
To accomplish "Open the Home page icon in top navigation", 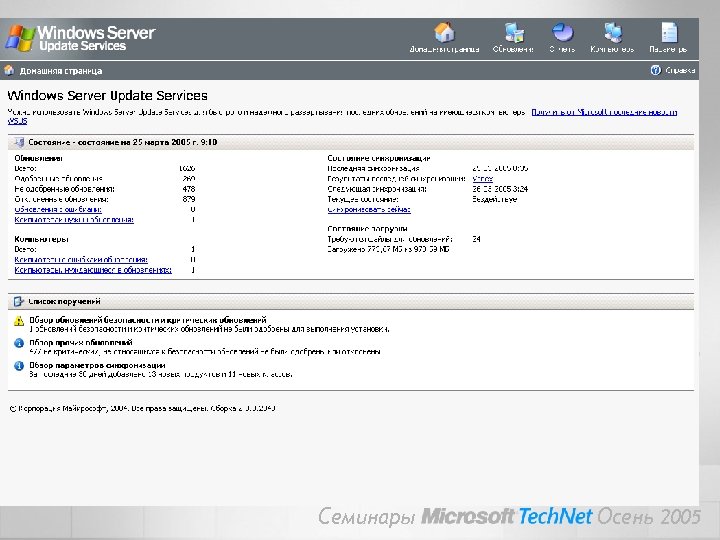I will [444, 32].
